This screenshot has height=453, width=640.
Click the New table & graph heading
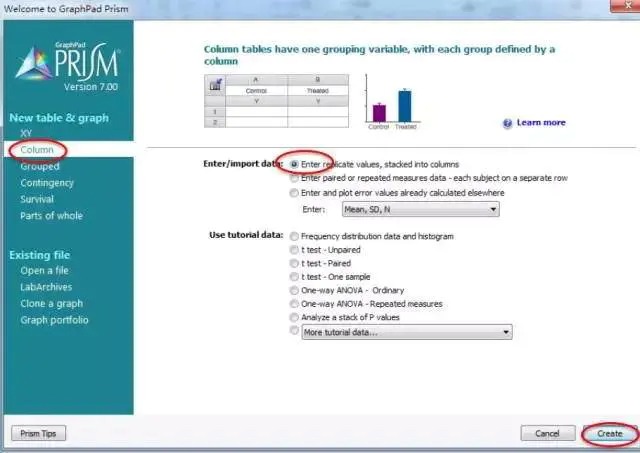[x=59, y=118]
